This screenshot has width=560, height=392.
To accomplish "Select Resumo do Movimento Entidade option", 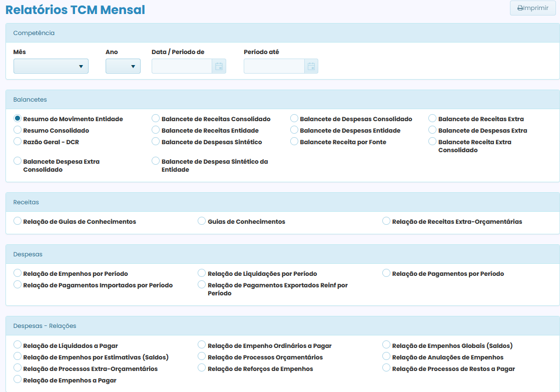I will (x=18, y=119).
